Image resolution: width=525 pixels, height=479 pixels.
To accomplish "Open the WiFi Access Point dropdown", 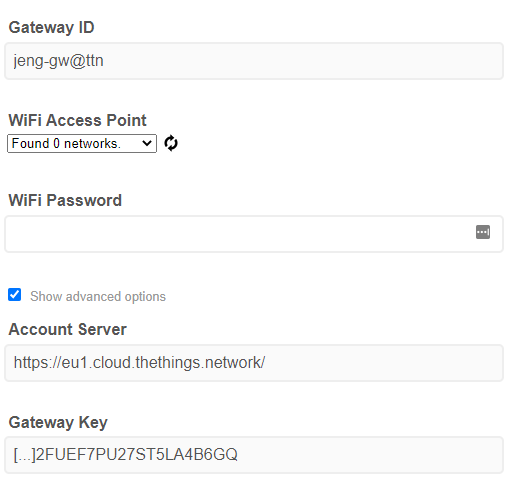I will [x=82, y=144].
